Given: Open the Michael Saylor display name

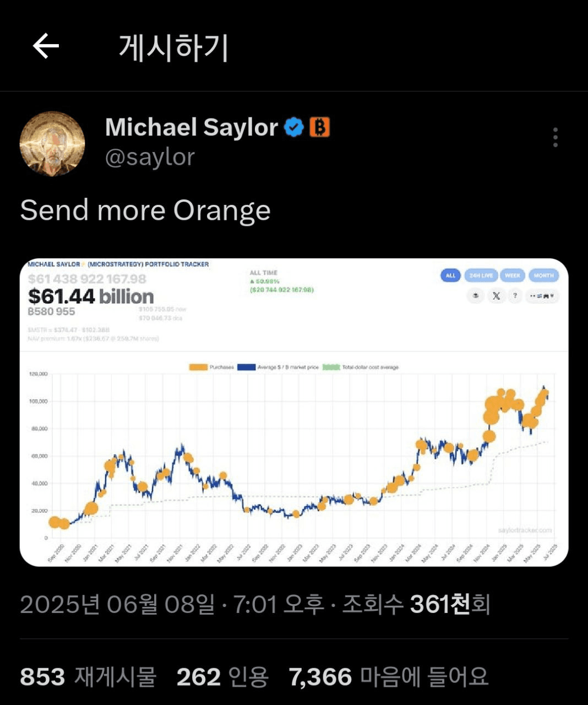Looking at the screenshot, I should tap(192, 128).
